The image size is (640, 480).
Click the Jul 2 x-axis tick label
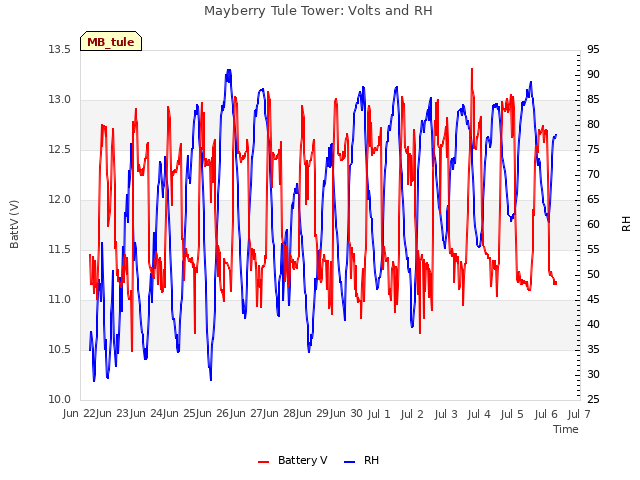[412, 414]
